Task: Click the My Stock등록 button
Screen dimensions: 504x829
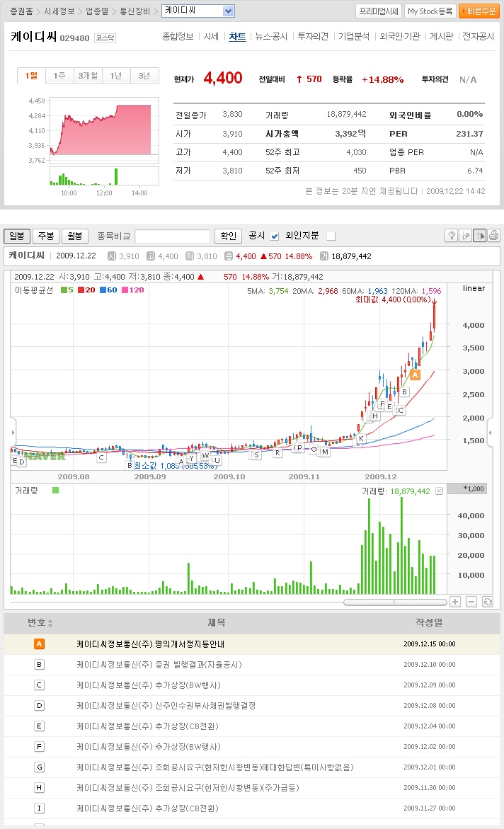Action: point(430,11)
